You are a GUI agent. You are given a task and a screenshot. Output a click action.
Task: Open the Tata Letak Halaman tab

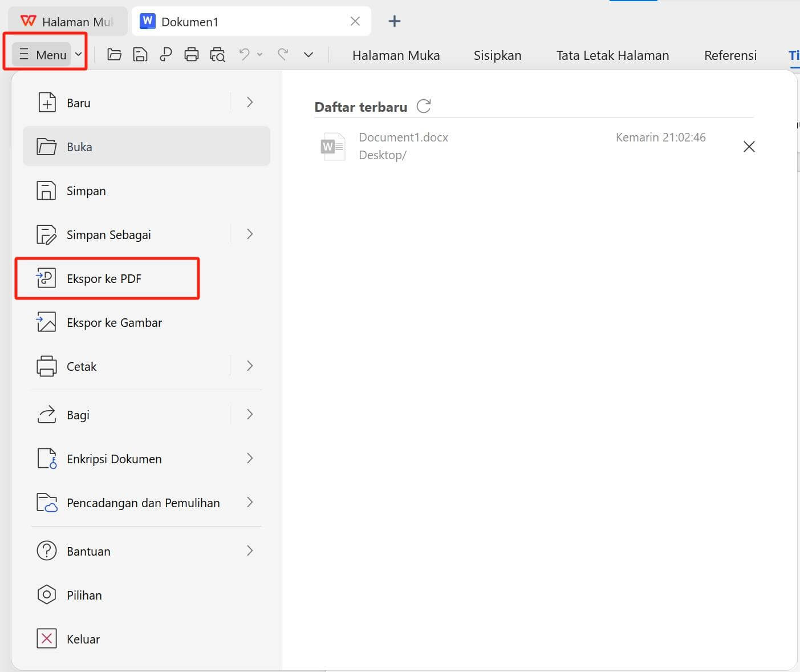(x=612, y=55)
